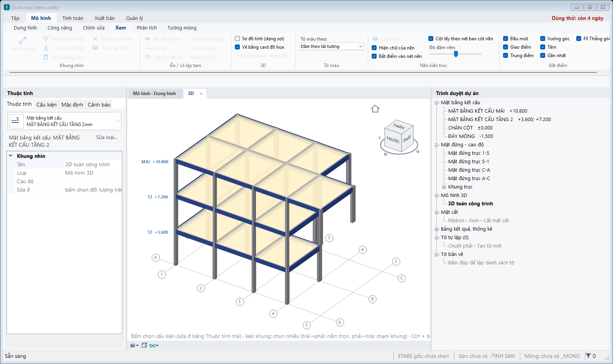
Task: Click the Phím tắt keyboard icon
Action: pos(95,48)
